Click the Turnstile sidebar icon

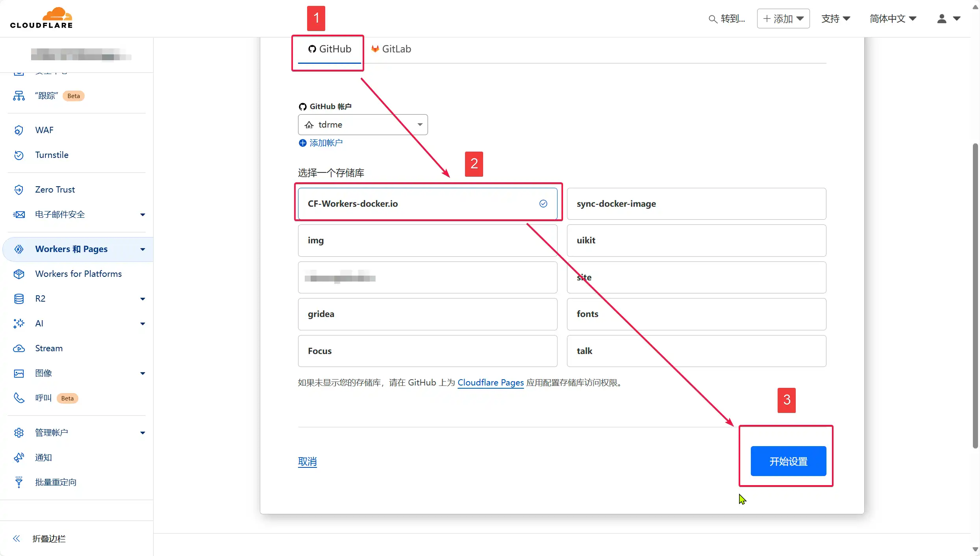tap(19, 155)
